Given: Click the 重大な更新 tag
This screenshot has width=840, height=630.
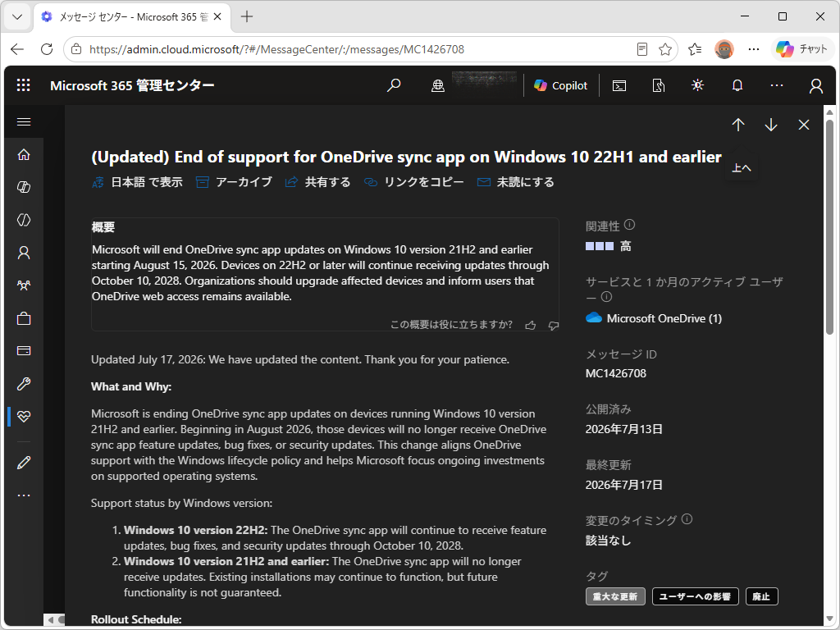Looking at the screenshot, I should (x=615, y=596).
